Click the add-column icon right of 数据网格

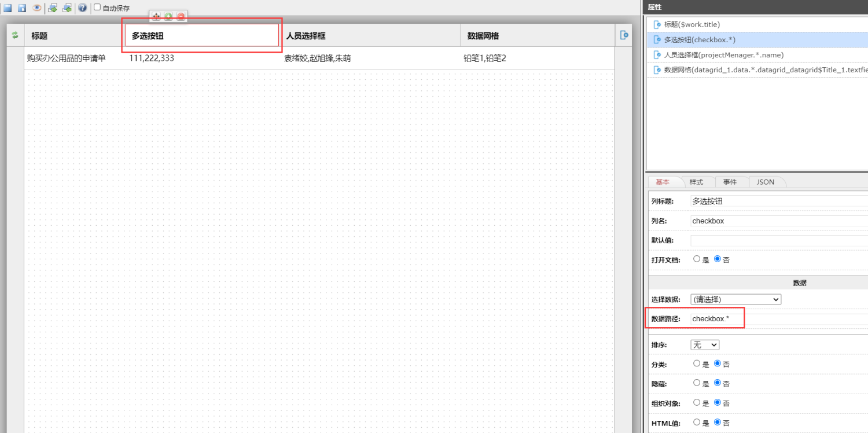[624, 35]
